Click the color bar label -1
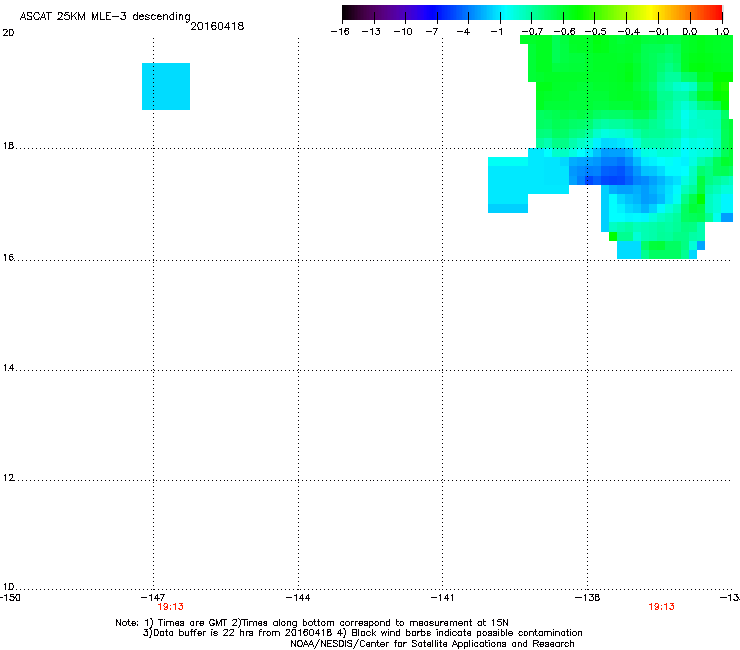Screen dimensions: 740x650 pos(496,32)
